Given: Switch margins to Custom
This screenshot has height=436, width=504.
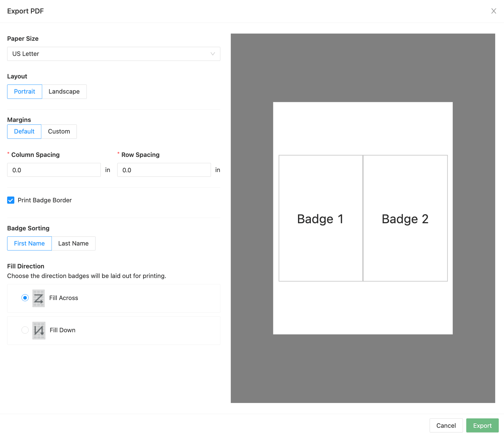Looking at the screenshot, I should 59,131.
